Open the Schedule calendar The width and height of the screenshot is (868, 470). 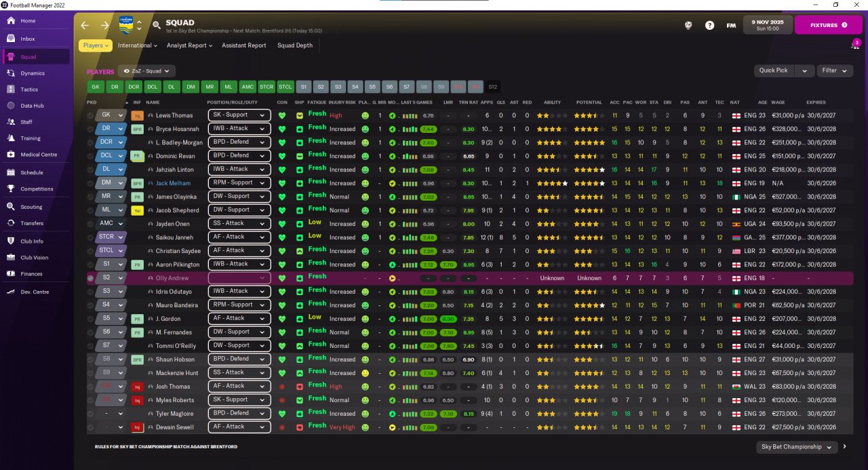36,173
